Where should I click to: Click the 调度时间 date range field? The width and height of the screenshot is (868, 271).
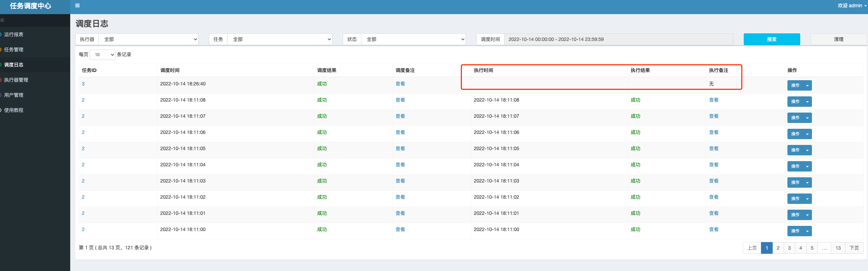click(618, 39)
